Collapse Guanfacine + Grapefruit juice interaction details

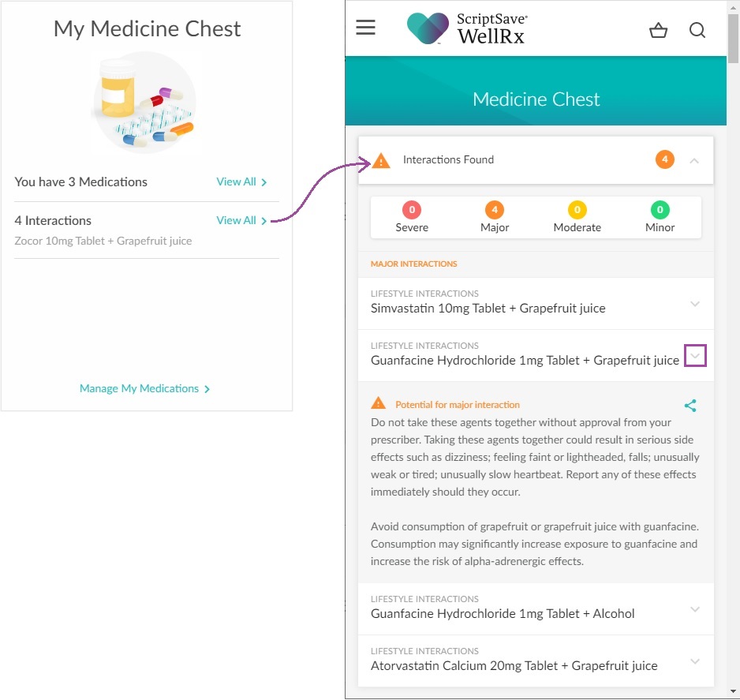695,356
